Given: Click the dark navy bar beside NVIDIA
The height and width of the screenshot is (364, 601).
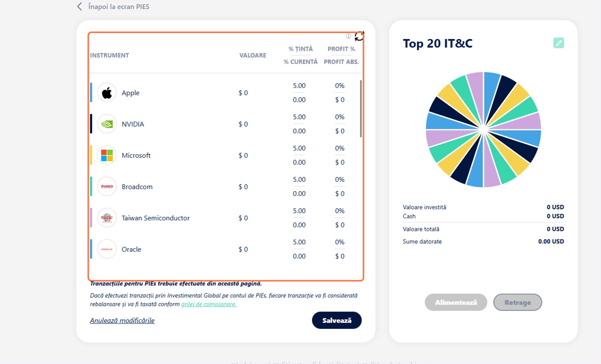Looking at the screenshot, I should [x=91, y=124].
